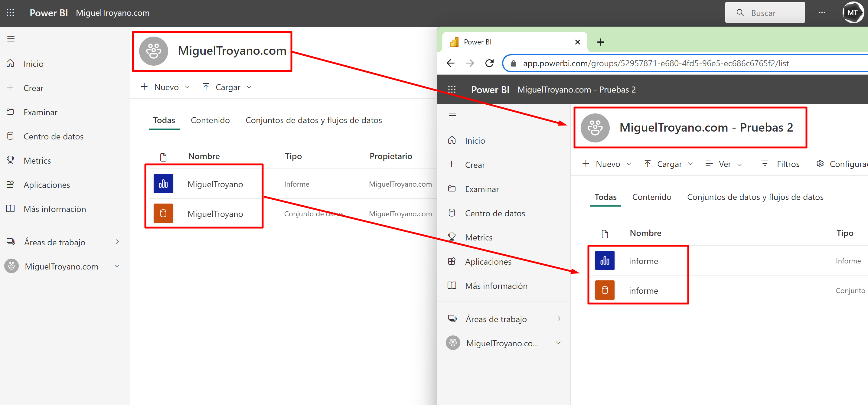
Task: Open the blue informe report icon
Action: pos(605,260)
